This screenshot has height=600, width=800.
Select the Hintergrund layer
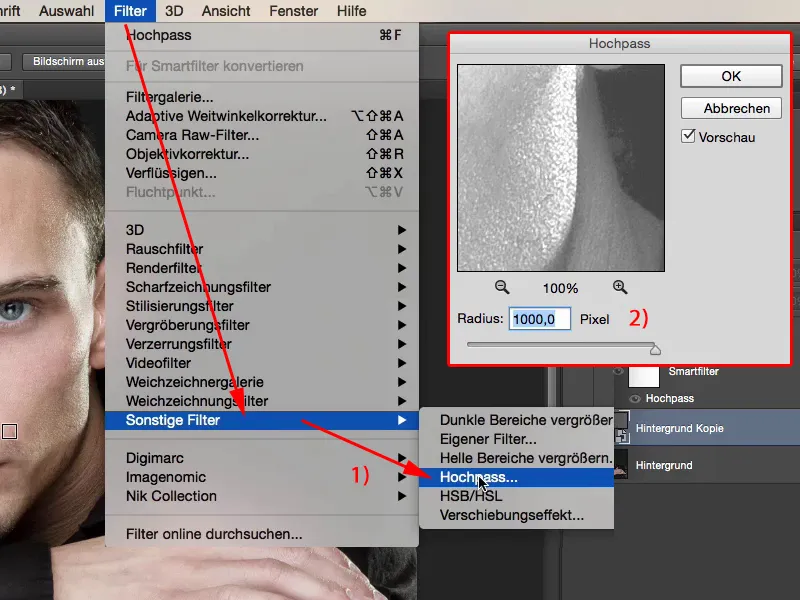pos(706,465)
